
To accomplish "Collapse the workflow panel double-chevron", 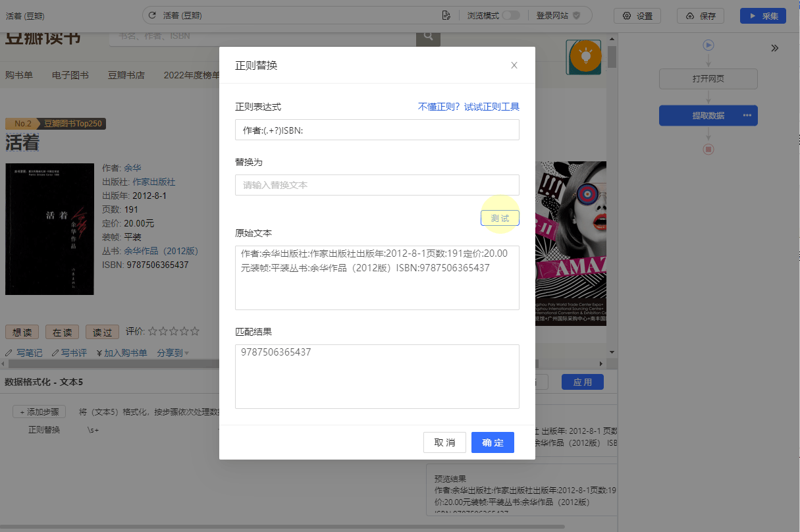I will point(775,48).
